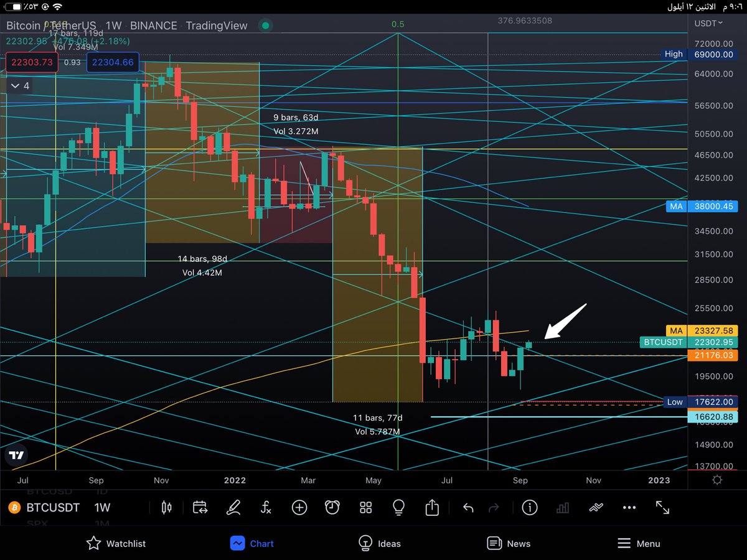The image size is (747, 560).
Task: Select the Chart tab
Action: tap(251, 543)
